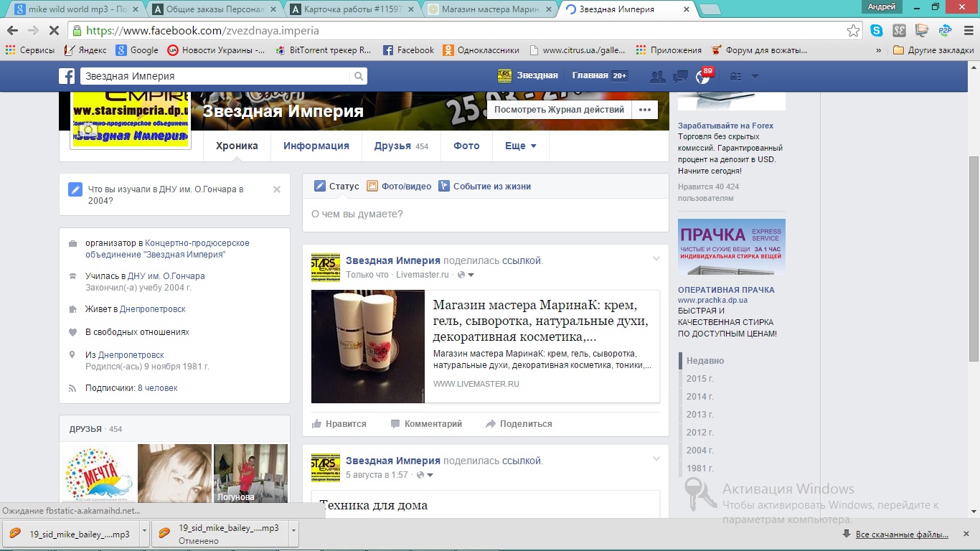Viewport: 980px width, 551px height.
Task: Open the Хроника profile tab
Action: pyautogui.click(x=237, y=146)
